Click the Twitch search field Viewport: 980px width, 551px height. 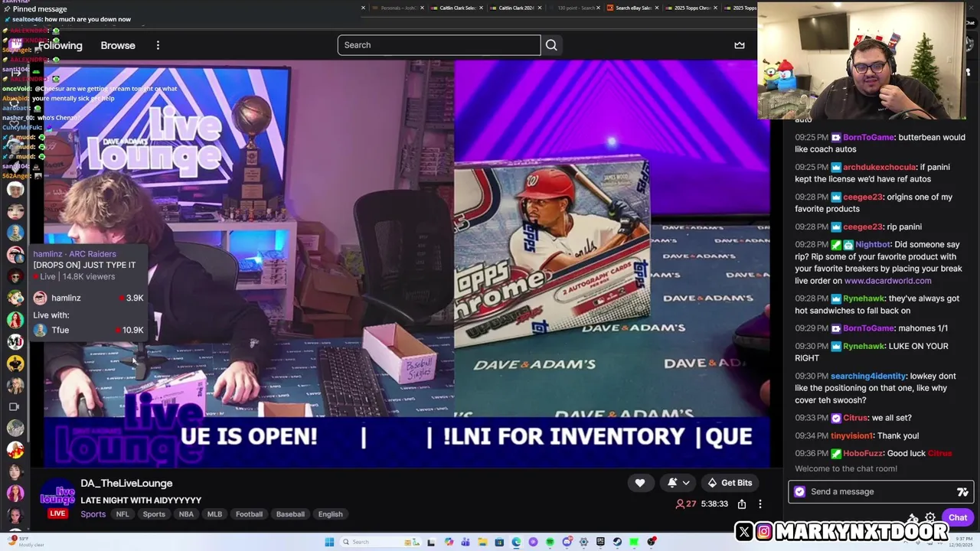[x=439, y=45]
